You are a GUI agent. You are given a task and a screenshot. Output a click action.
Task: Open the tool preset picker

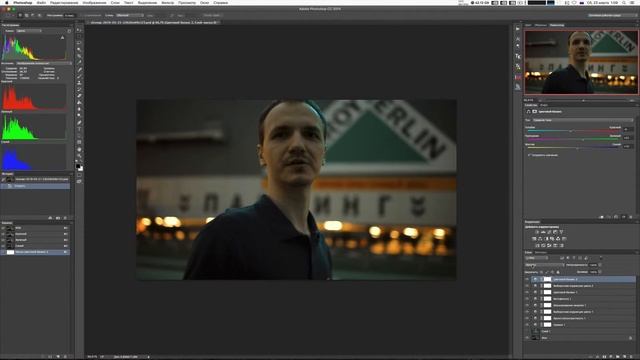click(9, 15)
